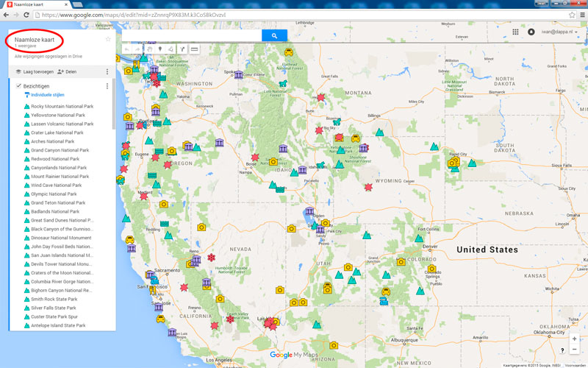Bookmark page with address bar star

[572, 15]
